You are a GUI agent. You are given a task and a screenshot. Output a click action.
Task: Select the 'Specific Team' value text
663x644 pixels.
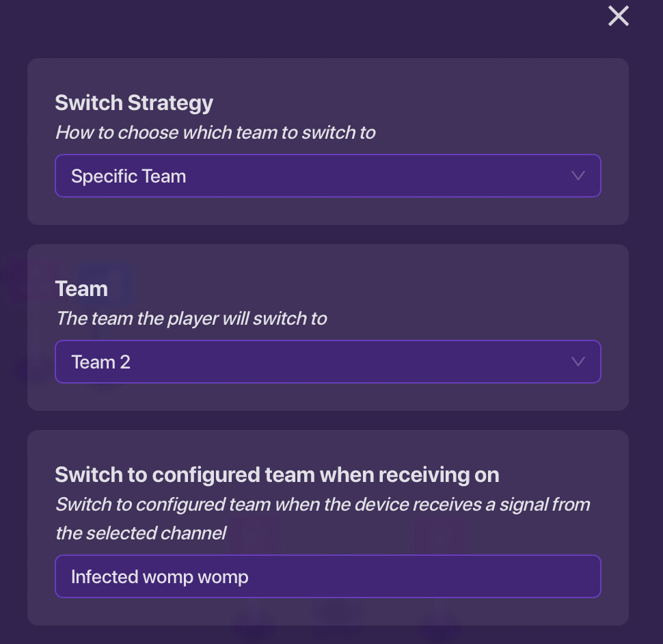pyautogui.click(x=128, y=176)
